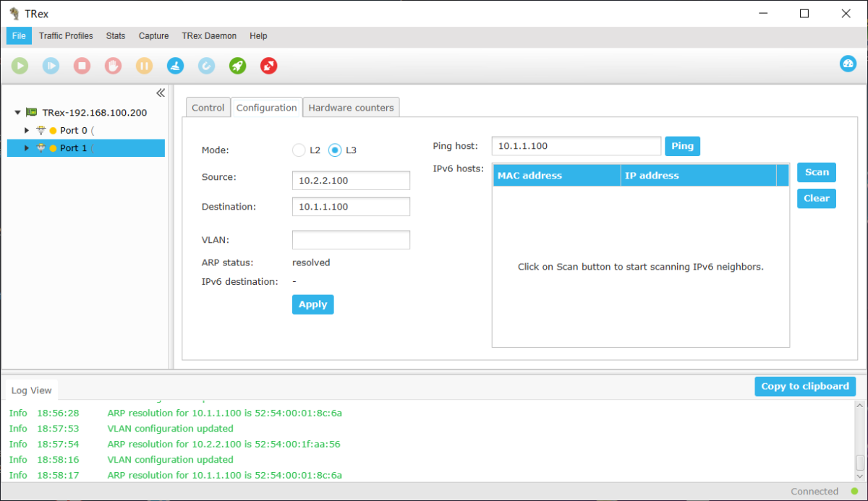Viewport: 868px width, 501px height.
Task: Collapse the left device tree panel
Action: (x=161, y=93)
